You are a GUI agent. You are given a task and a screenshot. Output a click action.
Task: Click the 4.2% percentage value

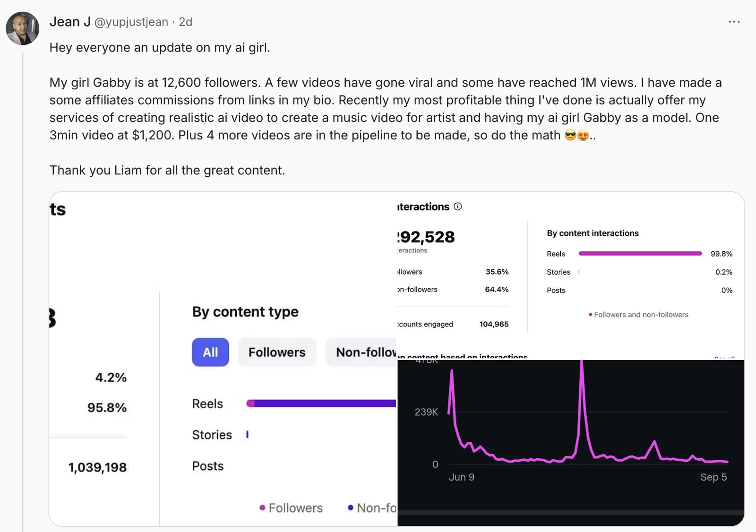[111, 378]
